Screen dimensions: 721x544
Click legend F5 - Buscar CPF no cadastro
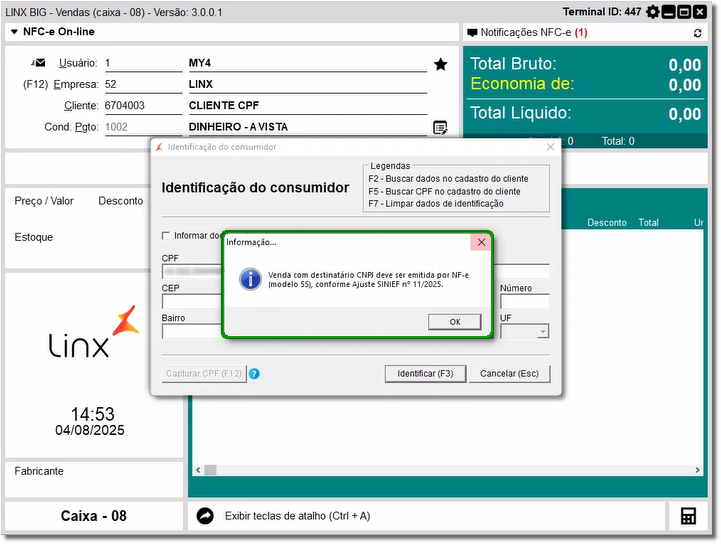[x=444, y=191]
